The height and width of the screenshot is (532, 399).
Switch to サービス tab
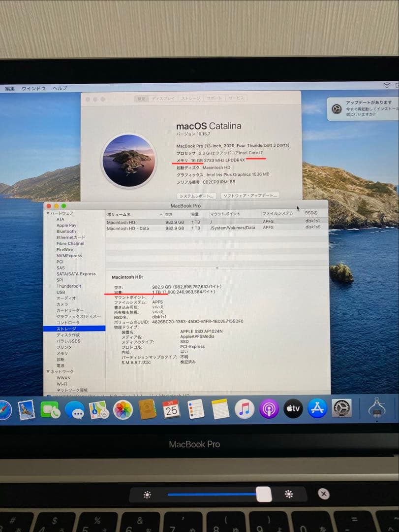tap(236, 98)
